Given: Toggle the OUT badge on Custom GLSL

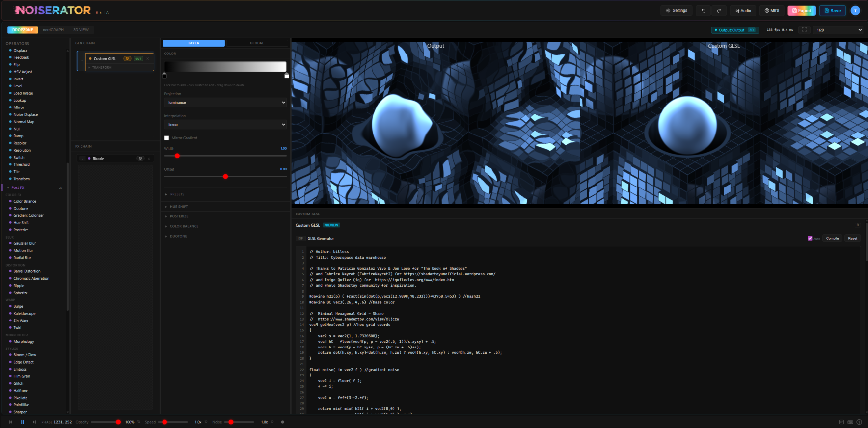Looking at the screenshot, I should point(138,59).
